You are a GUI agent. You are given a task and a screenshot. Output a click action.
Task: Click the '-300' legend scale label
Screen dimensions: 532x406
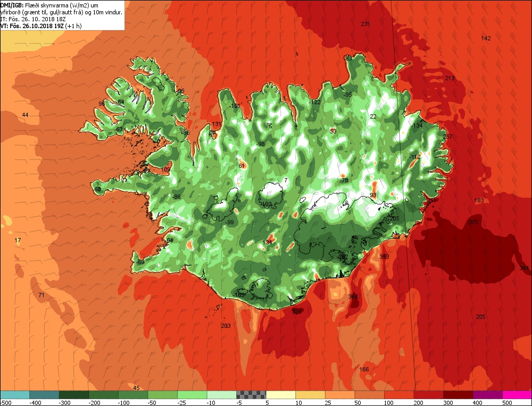click(65, 403)
